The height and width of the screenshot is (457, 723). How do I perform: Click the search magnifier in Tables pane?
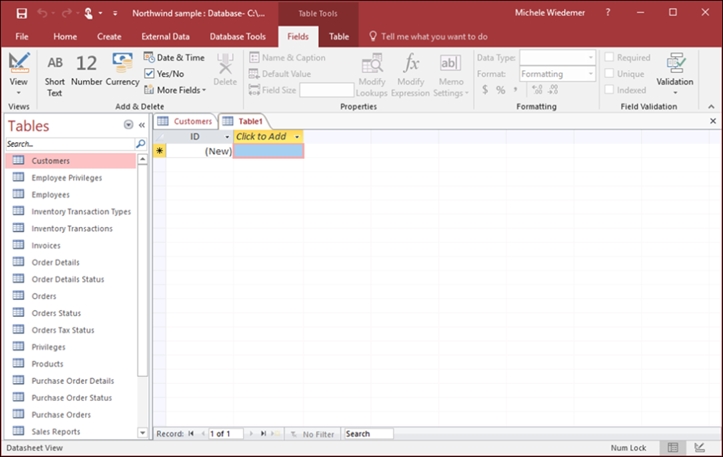(141, 144)
